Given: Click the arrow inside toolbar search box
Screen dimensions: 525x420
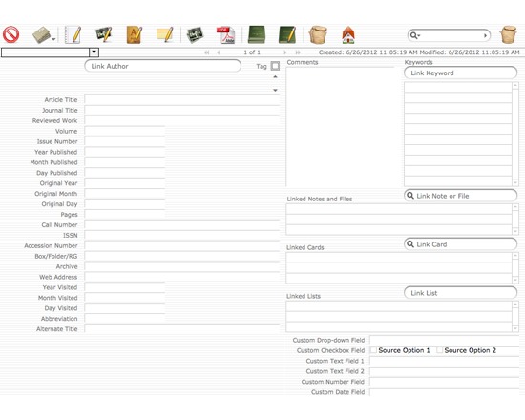Looking at the screenshot, I should pyautogui.click(x=485, y=35).
